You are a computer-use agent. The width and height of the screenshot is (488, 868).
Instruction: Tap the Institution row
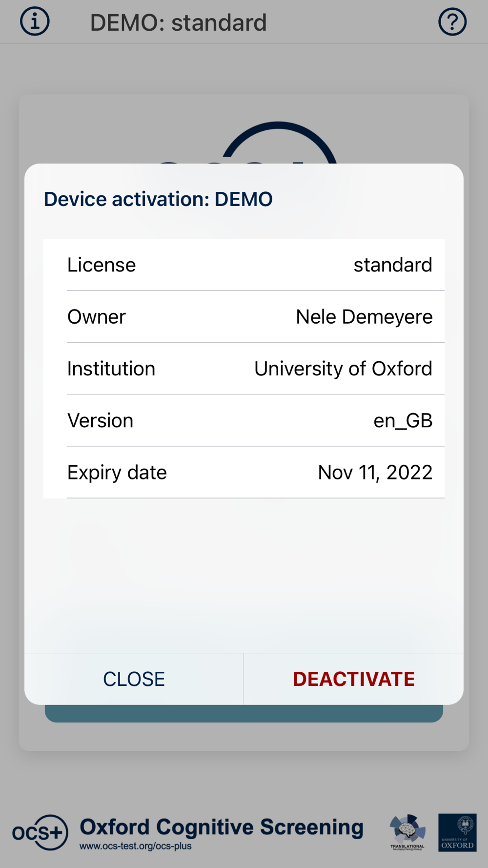pyautogui.click(x=244, y=369)
